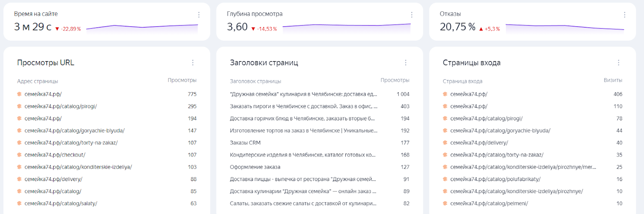The image size is (644, 214).
Task: Click the Визиты column header
Action: coord(613,80)
